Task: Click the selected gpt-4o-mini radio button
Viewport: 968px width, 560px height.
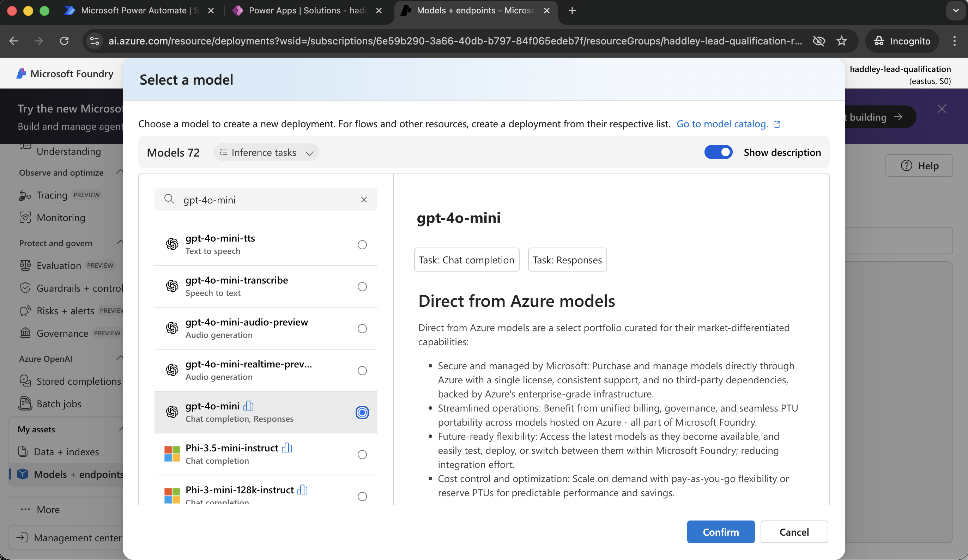Action: point(362,413)
